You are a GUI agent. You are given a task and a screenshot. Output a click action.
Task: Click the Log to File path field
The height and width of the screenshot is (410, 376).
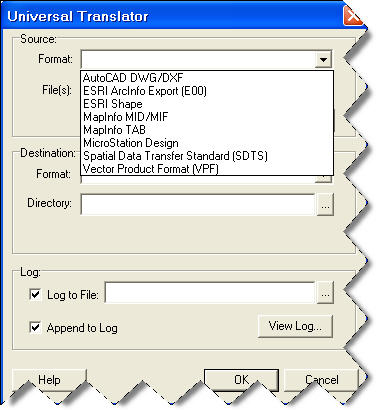click(210, 293)
